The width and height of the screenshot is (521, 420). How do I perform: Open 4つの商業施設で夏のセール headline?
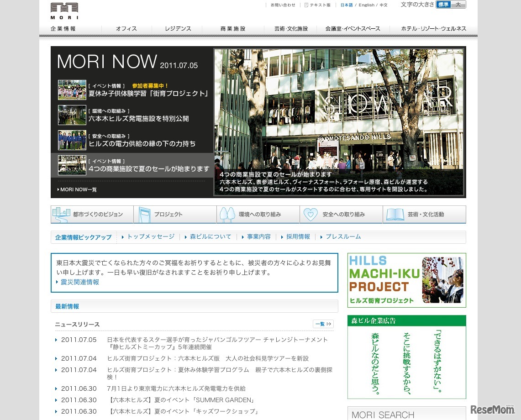(x=149, y=169)
